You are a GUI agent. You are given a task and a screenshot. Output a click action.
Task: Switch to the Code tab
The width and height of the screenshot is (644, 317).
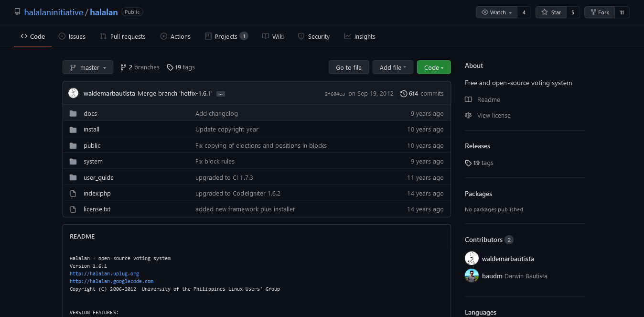click(33, 36)
